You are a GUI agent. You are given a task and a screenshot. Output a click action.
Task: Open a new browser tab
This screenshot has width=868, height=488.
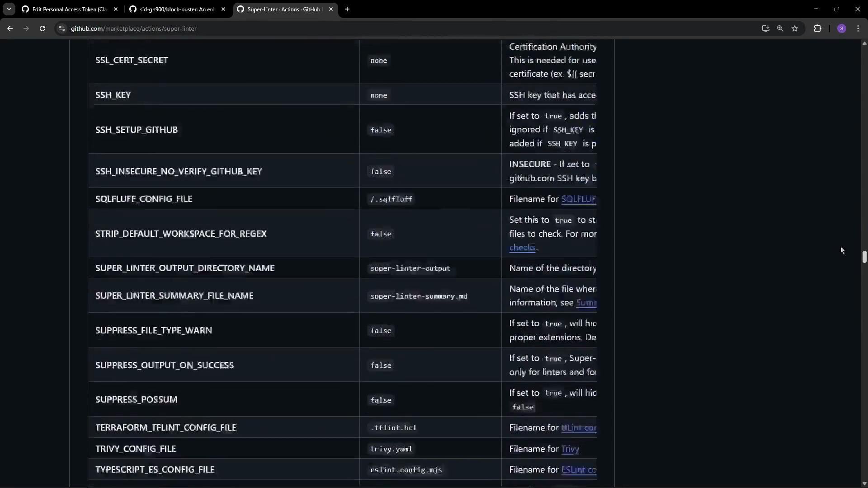347,9
